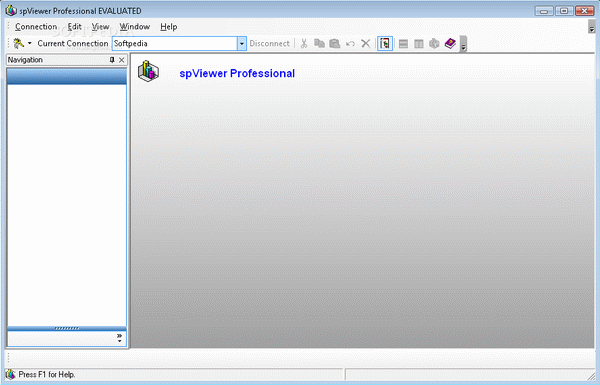This screenshot has width=600, height=385.
Task: Open the Connection menu
Action: (36, 27)
